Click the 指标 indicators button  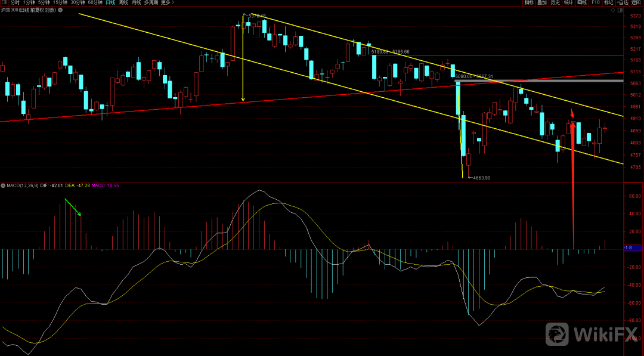click(529, 3)
